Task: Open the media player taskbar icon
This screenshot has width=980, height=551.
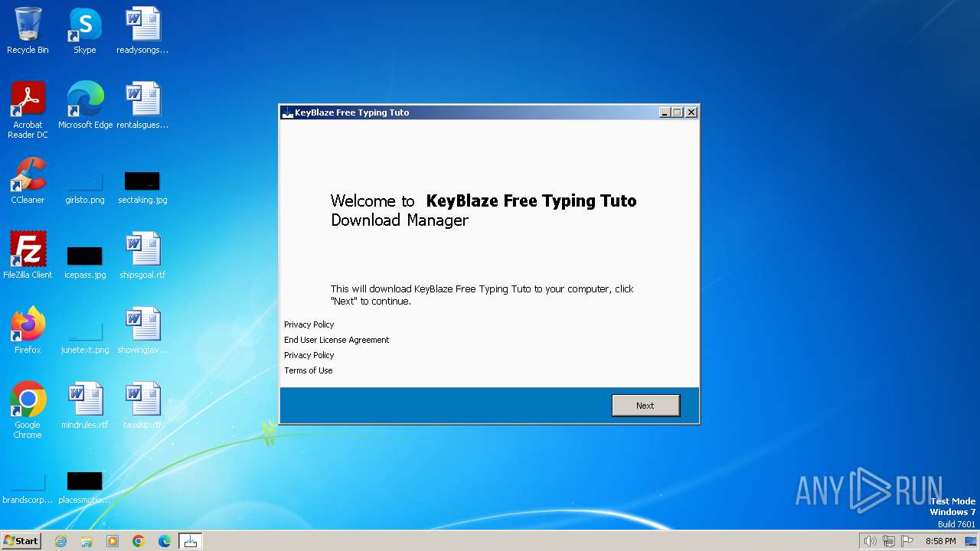Action: coord(113,541)
